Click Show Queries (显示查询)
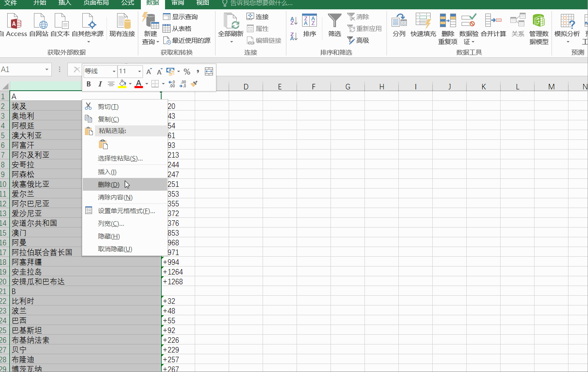588x372 pixels. click(181, 17)
